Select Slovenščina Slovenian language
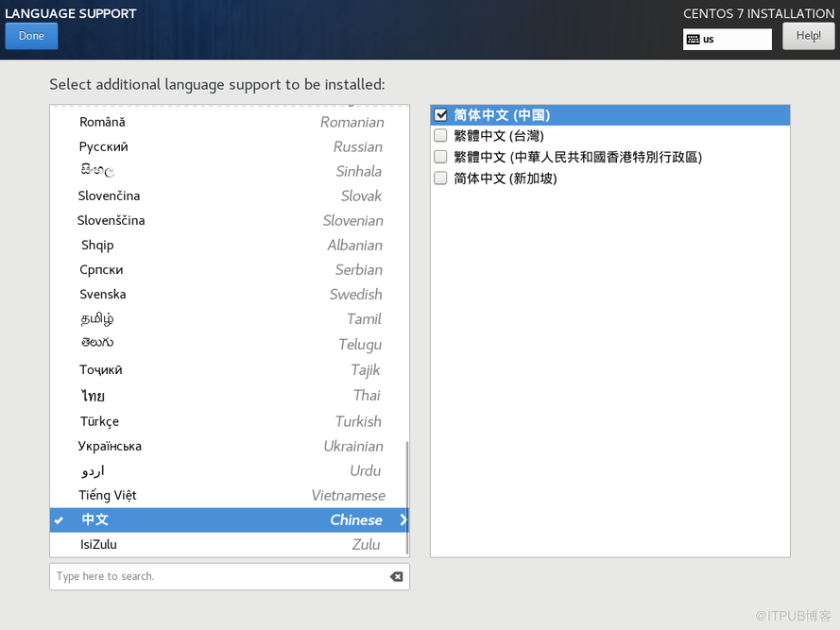Image resolution: width=840 pixels, height=630 pixels. (230, 221)
